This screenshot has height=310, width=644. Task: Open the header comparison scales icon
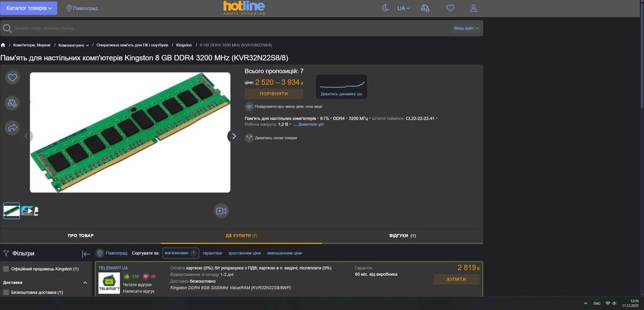click(425, 8)
